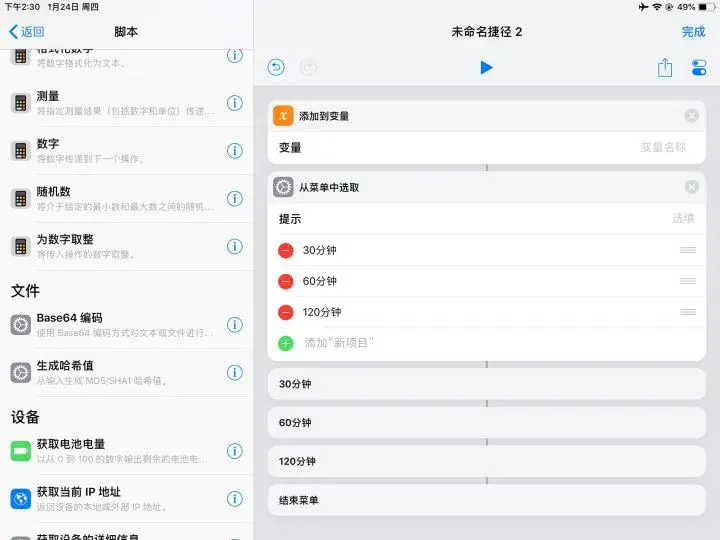Edit the 120分钟 menu item text
Viewport: 720px width, 540px height.
point(322,312)
